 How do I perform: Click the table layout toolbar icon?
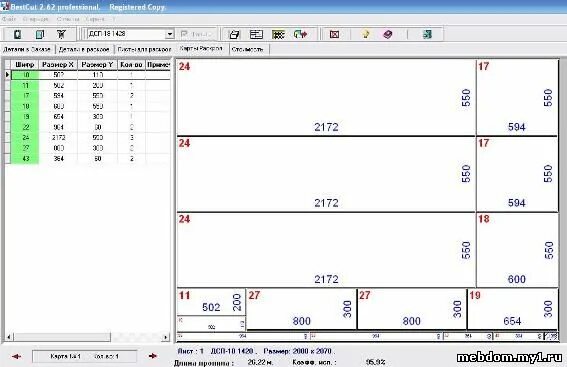click(x=256, y=34)
